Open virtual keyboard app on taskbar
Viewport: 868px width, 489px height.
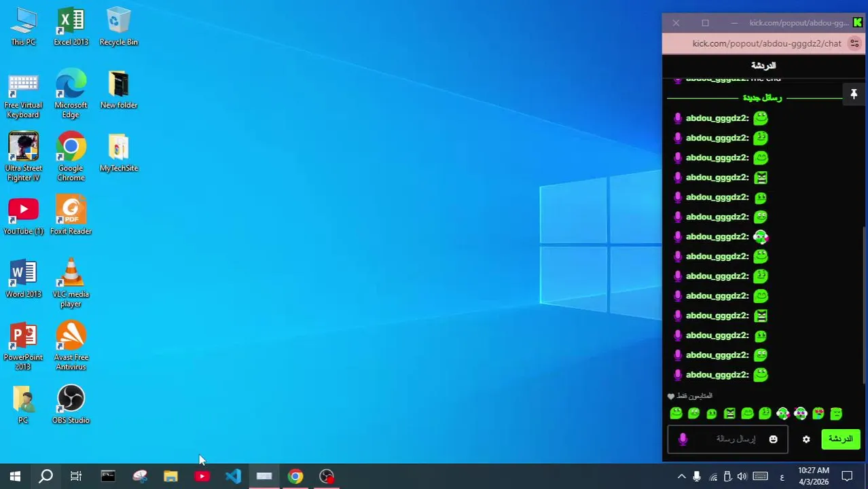click(x=264, y=476)
